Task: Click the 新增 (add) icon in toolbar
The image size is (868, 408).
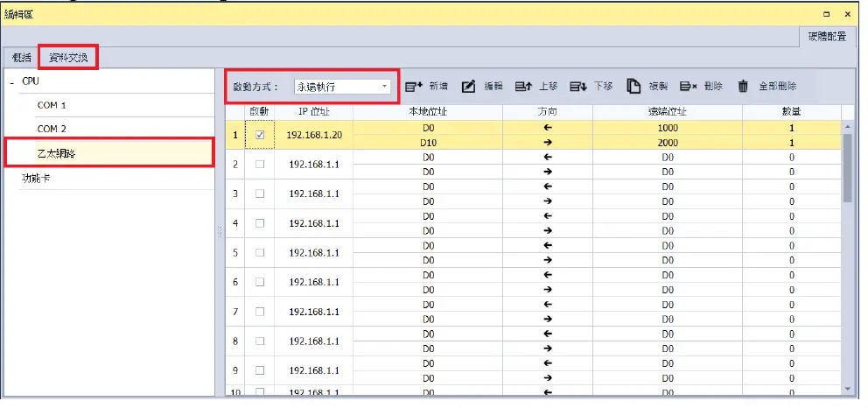Action: coord(414,87)
